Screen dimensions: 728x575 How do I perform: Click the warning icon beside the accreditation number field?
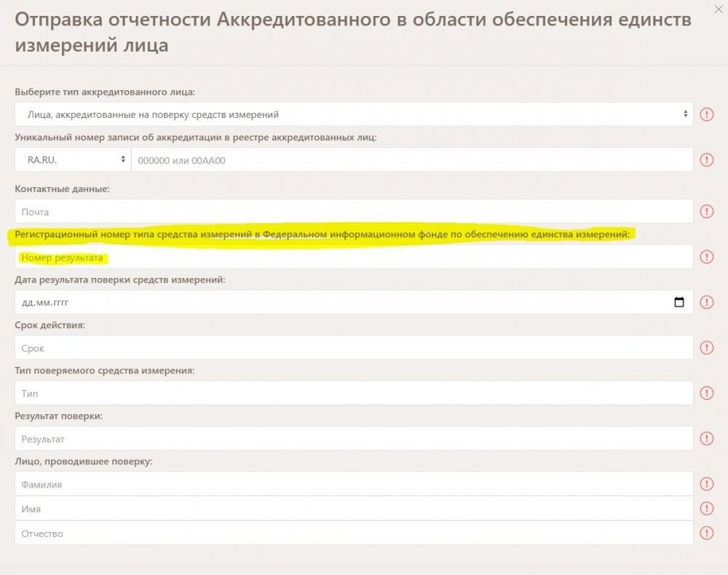click(707, 160)
